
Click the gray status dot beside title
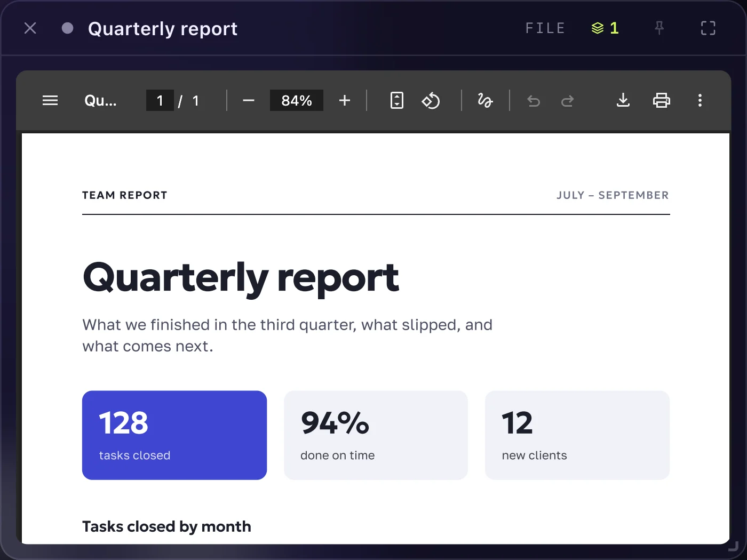[x=67, y=28]
